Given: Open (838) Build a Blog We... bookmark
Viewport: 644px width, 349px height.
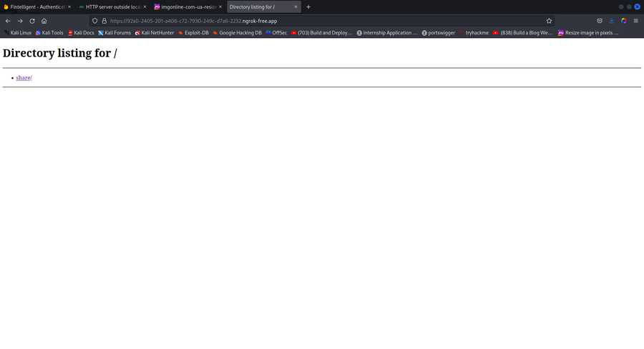Looking at the screenshot, I should (523, 33).
